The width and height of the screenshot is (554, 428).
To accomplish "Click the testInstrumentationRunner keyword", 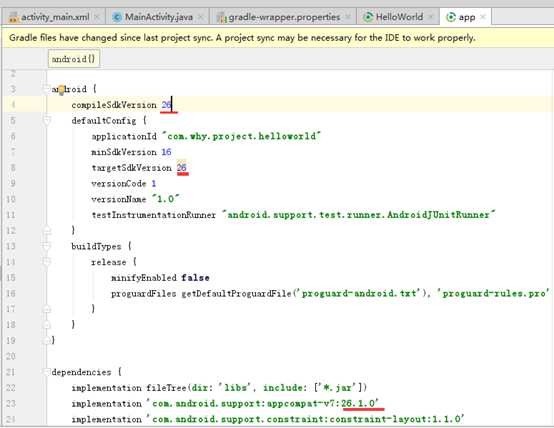I will click(x=154, y=215).
